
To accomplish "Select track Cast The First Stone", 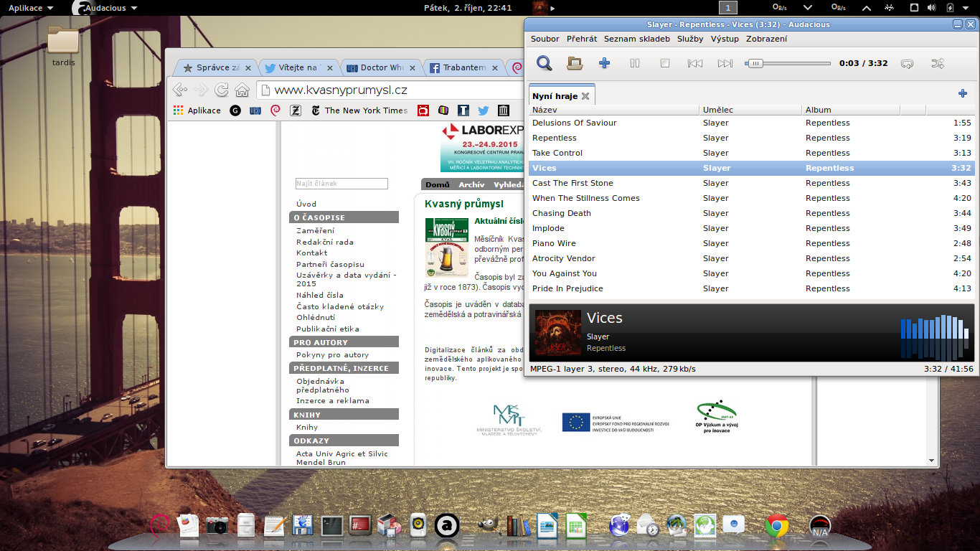I will (752, 183).
